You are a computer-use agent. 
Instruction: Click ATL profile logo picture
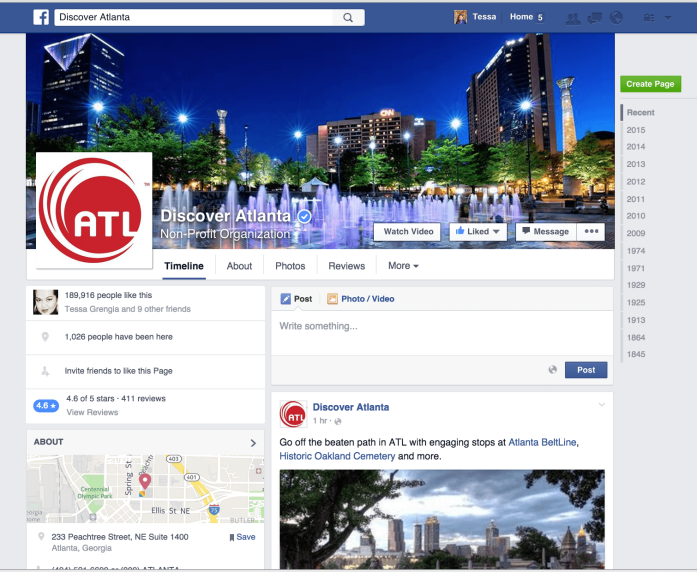94,210
